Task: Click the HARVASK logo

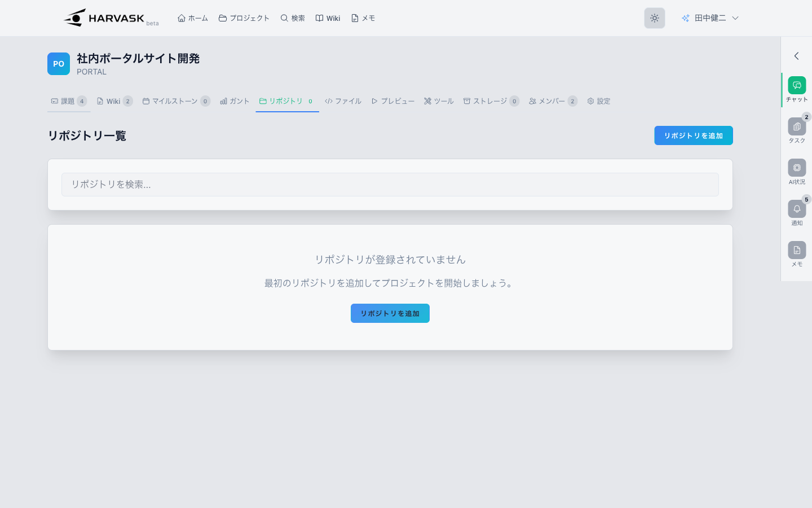Action: pos(104,18)
